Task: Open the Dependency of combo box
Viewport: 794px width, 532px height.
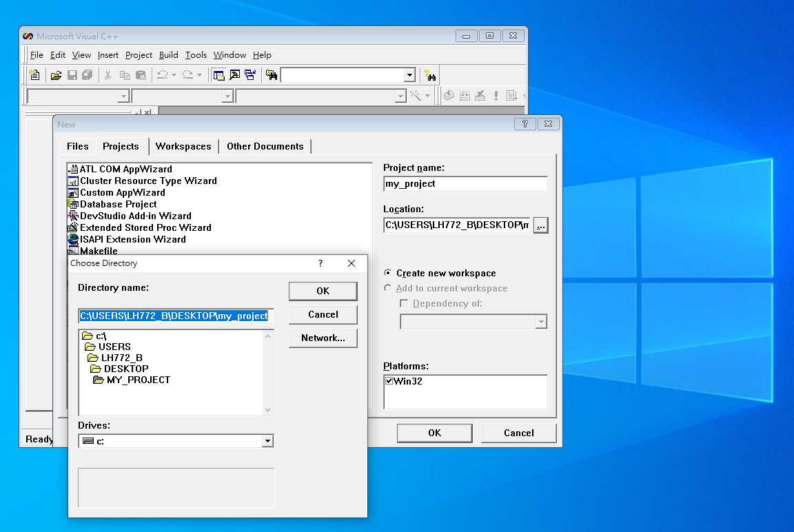Action: 541,321
